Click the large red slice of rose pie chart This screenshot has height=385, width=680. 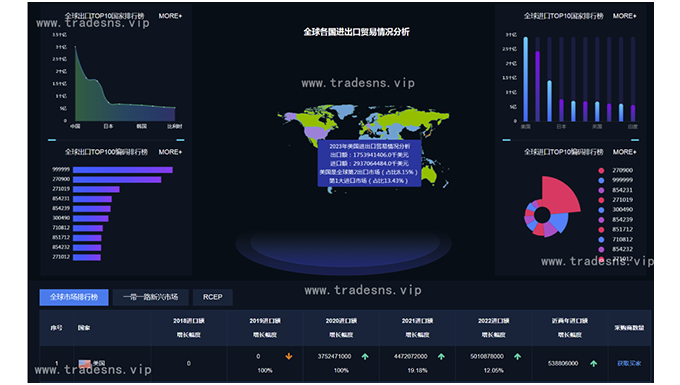[559, 195]
